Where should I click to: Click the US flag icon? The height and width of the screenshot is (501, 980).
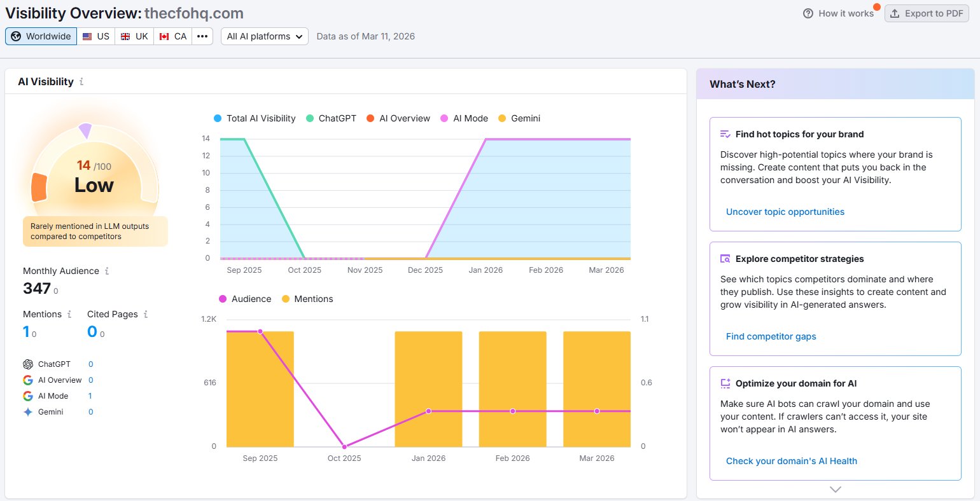[x=87, y=36]
